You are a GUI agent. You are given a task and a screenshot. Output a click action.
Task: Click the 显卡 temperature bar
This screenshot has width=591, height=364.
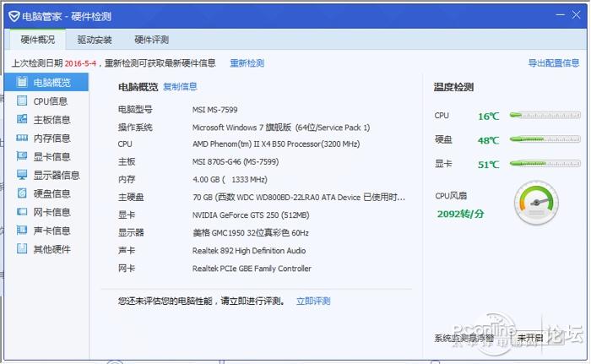(x=545, y=163)
